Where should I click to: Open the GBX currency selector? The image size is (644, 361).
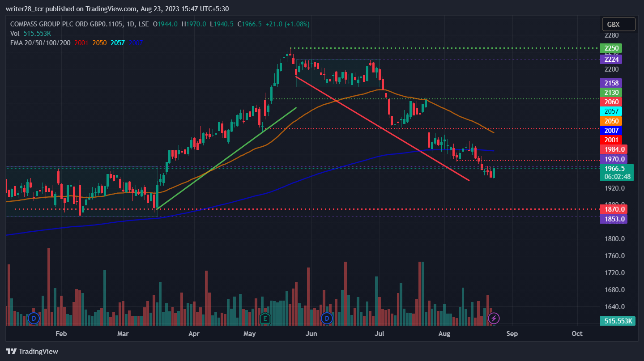[619, 24]
